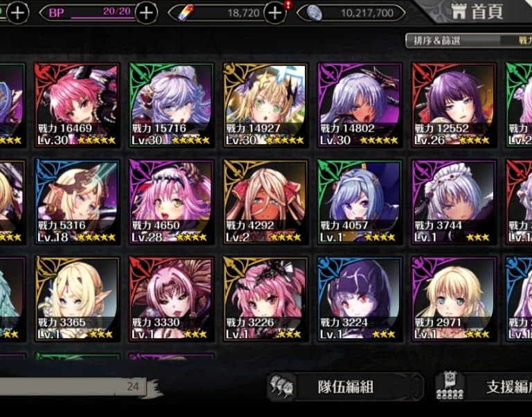532x417 pixels.
Task: Click the silver coin currency icon
Action: pos(314,13)
